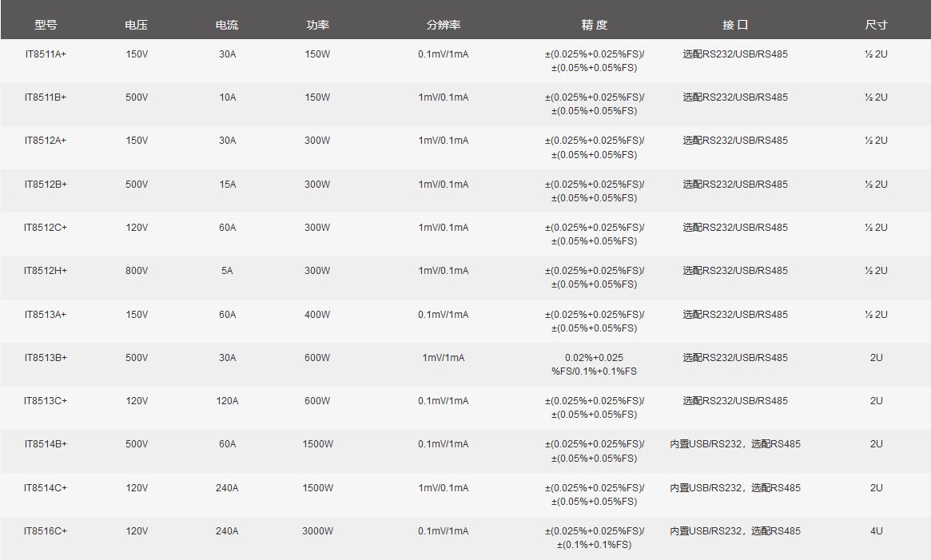Click the 10A current of IT8511B+

pyautogui.click(x=228, y=97)
